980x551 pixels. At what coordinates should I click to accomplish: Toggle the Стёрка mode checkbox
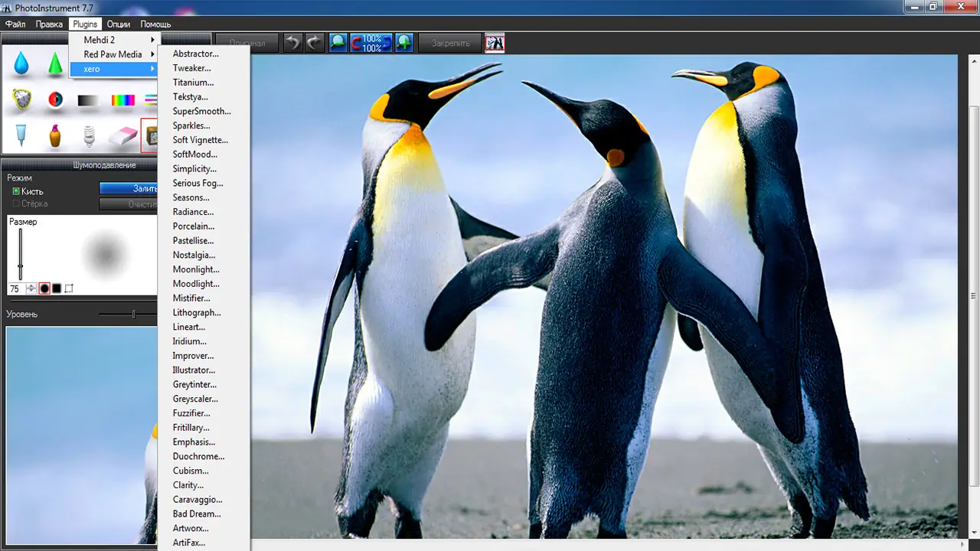(x=16, y=204)
